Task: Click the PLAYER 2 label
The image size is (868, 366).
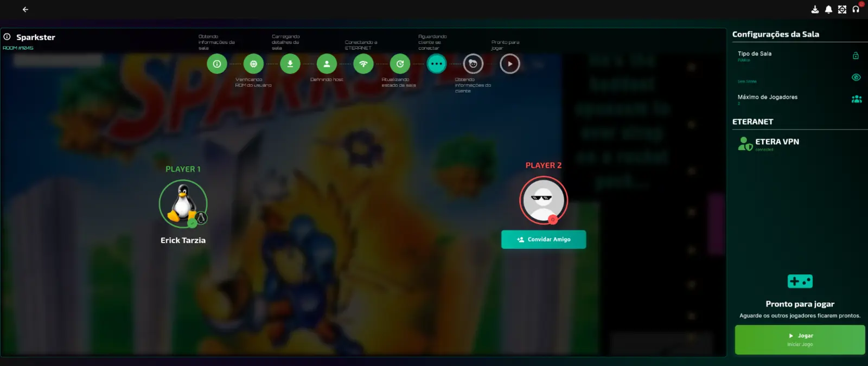Action: 544,165
